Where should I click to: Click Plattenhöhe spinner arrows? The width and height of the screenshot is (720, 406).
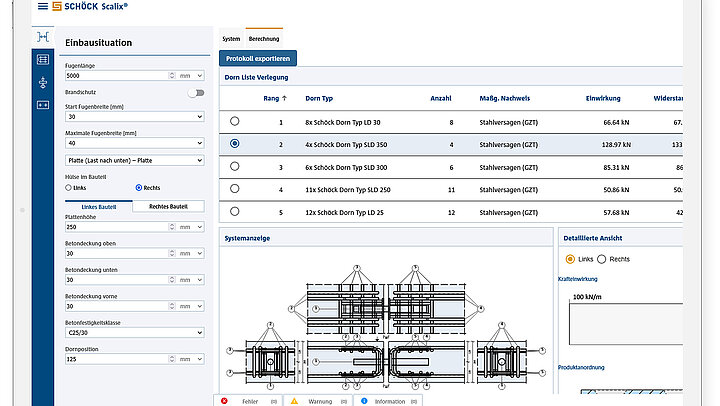172,227
